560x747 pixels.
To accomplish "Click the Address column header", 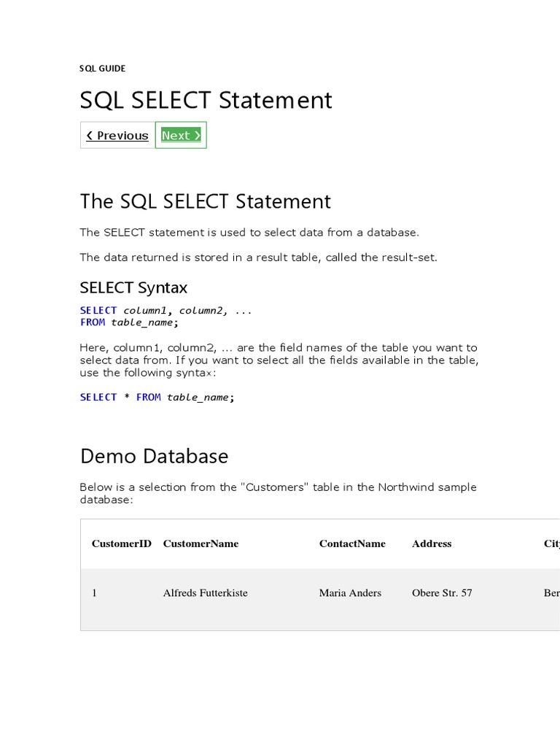I will point(432,543).
